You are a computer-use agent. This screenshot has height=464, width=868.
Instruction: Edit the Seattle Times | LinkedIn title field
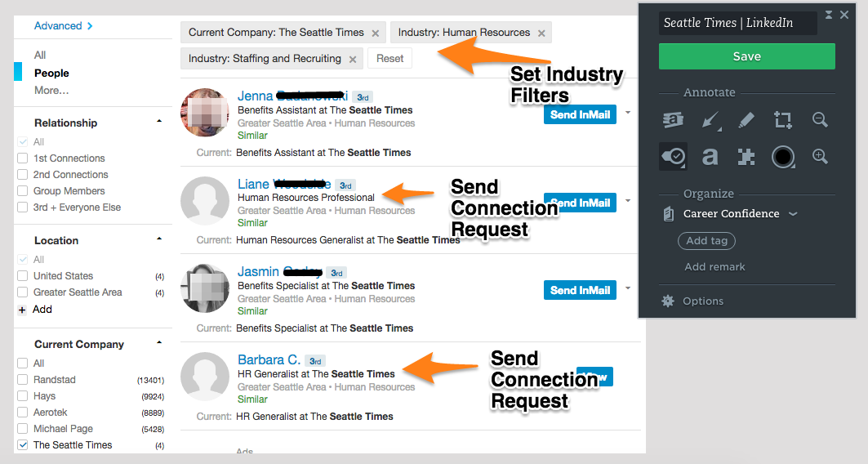(737, 23)
